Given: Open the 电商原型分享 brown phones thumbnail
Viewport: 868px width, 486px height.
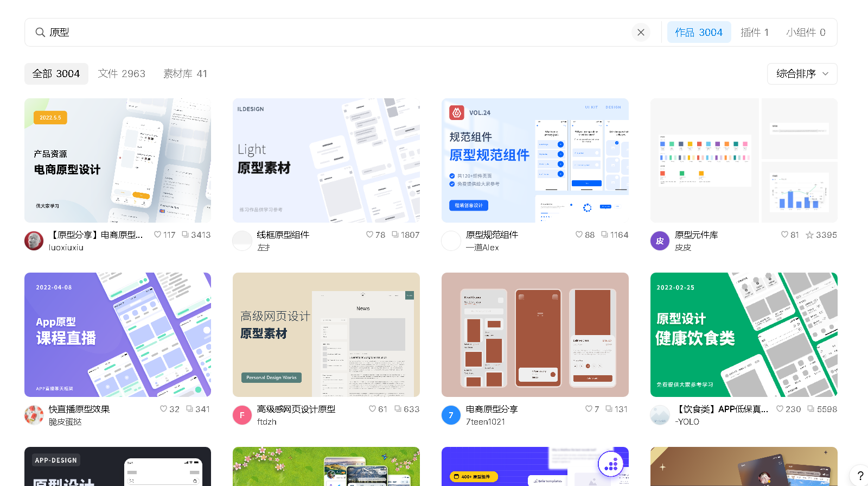Looking at the screenshot, I should coord(535,334).
